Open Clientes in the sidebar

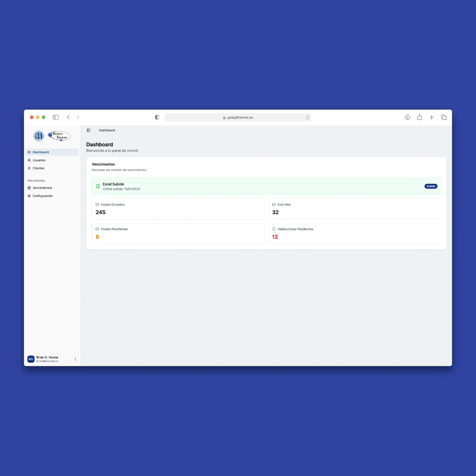(x=52, y=168)
